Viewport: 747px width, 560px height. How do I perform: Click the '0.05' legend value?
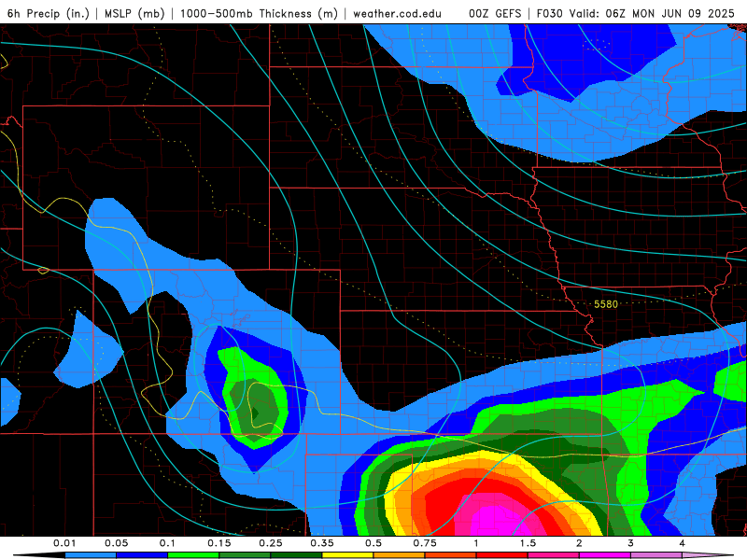pos(116,543)
